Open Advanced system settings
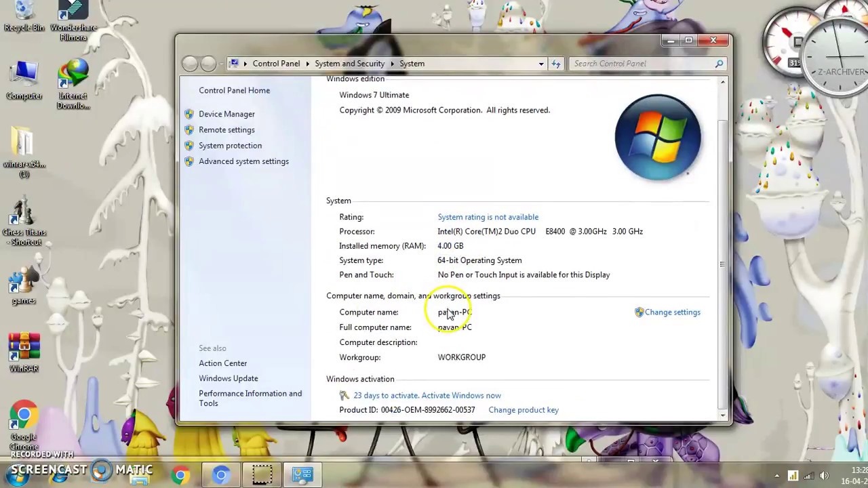 coord(243,161)
